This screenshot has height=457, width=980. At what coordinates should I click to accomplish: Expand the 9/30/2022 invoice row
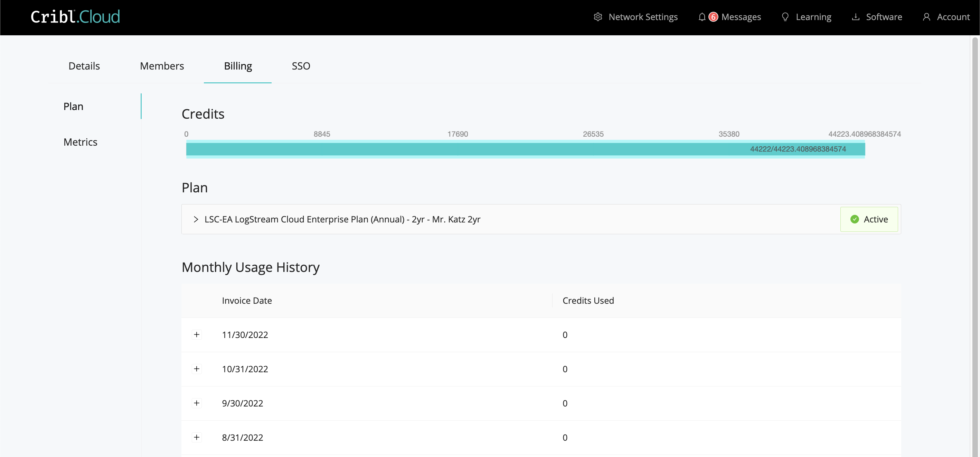197,403
